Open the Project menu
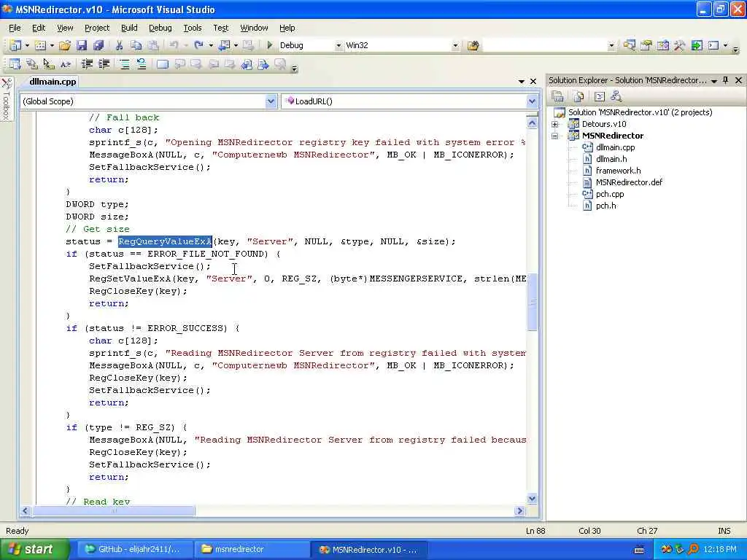This screenshot has width=747, height=560. pos(97,28)
